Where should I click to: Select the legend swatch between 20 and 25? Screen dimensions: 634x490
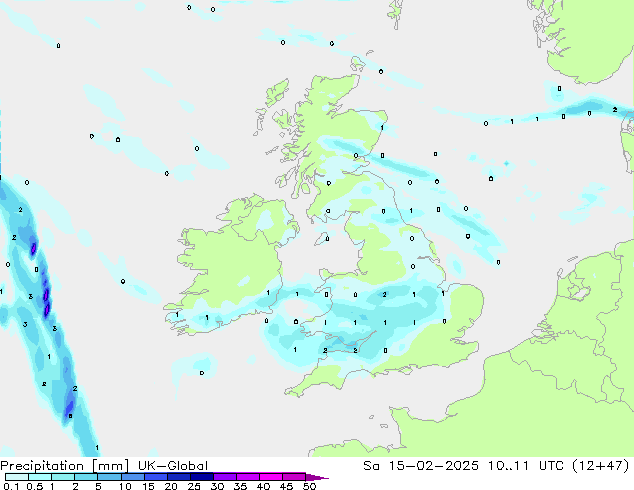pos(179,477)
